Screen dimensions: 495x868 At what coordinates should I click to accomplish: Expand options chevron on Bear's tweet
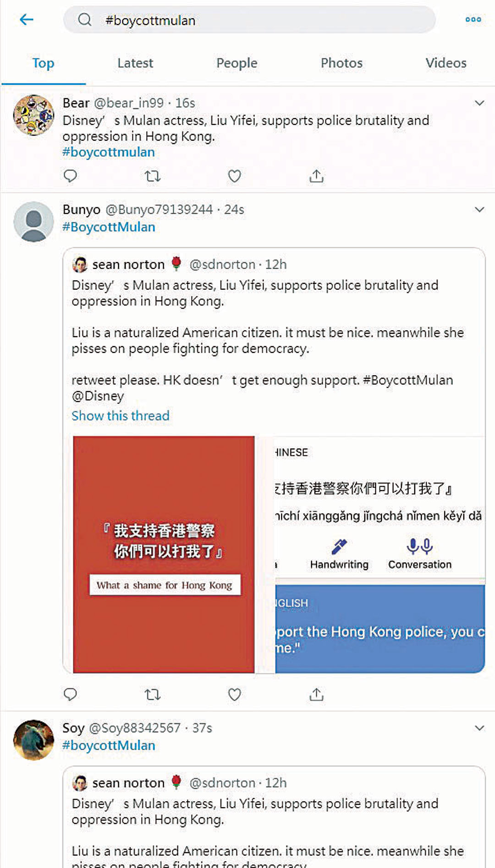[479, 103]
